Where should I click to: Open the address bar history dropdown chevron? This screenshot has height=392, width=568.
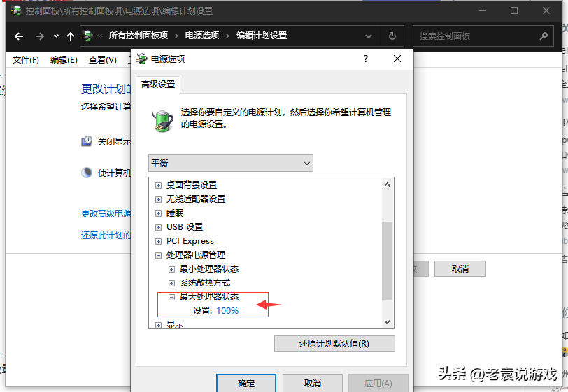(x=369, y=36)
